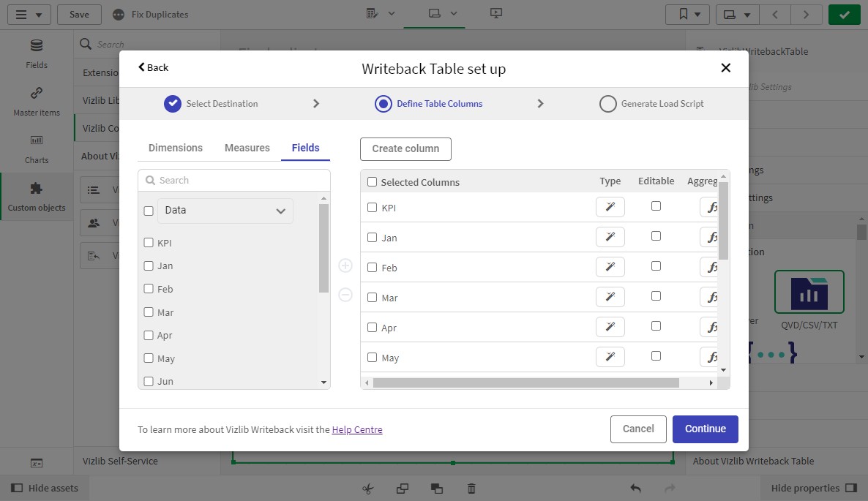The height and width of the screenshot is (501, 868).
Task: Open the bookmark dropdown in top toolbar
Action: [x=687, y=15]
